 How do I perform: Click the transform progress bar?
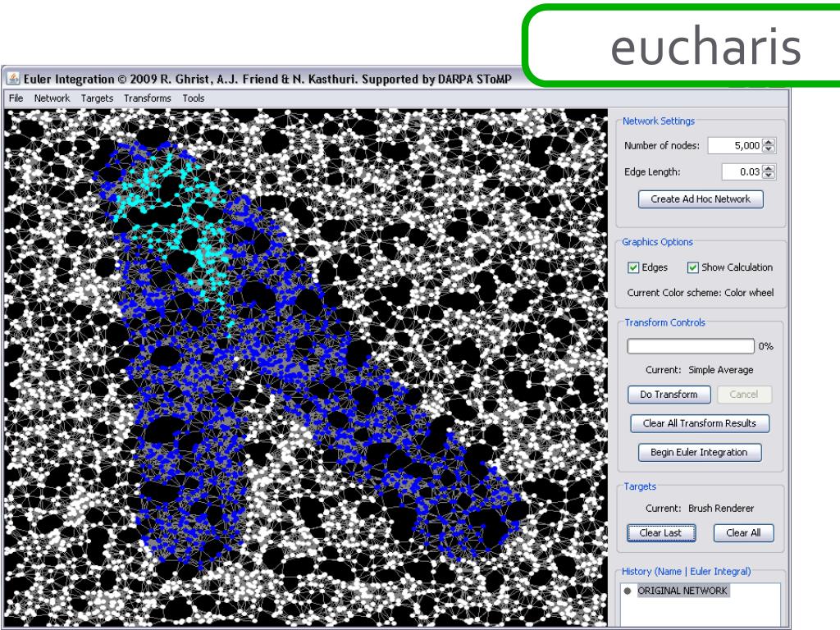click(x=691, y=346)
